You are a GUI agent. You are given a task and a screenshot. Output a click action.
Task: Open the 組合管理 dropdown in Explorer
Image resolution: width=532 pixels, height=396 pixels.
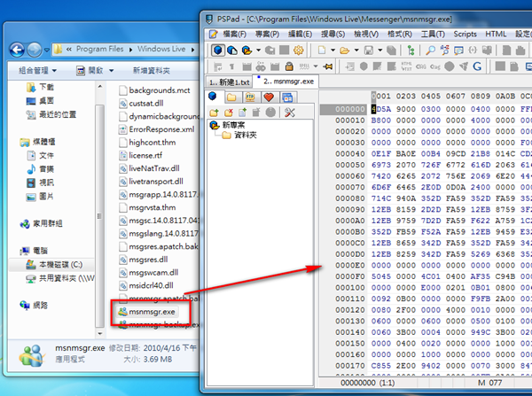tap(35, 70)
